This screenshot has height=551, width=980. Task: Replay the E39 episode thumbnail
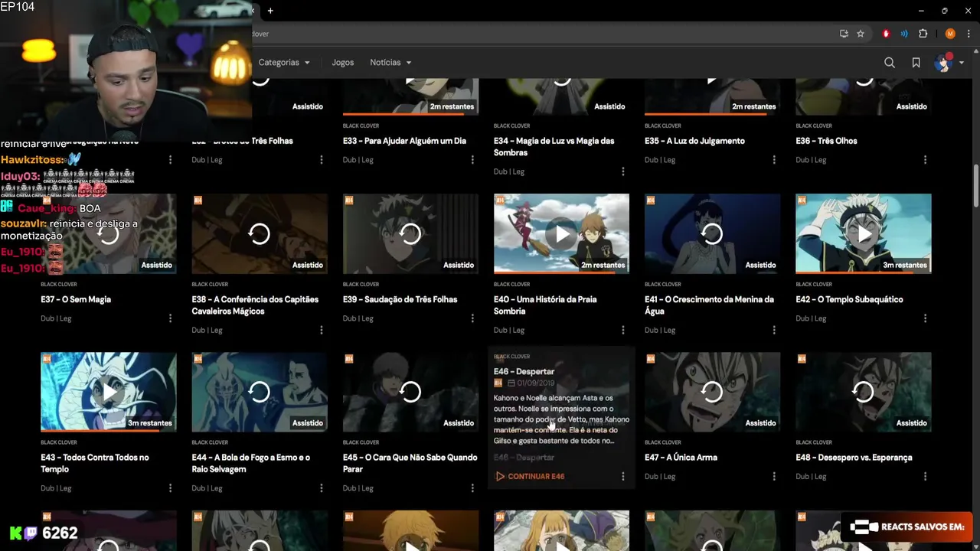[410, 233]
